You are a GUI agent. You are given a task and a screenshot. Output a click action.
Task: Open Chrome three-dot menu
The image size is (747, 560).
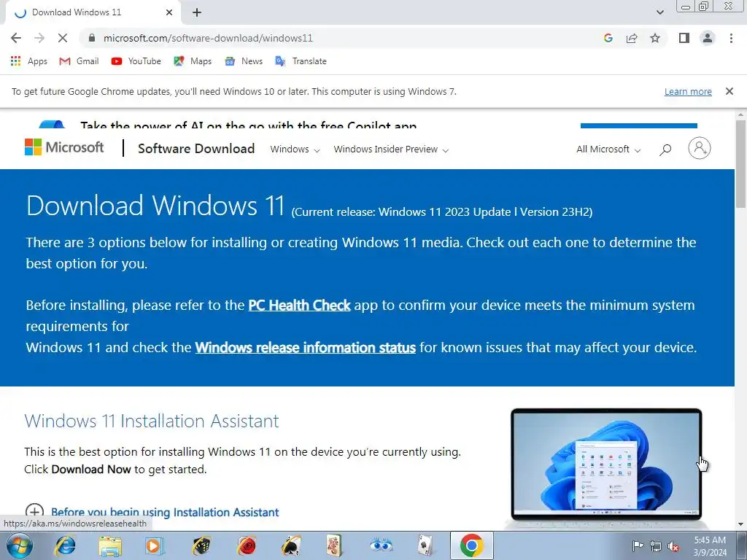pos(731,38)
